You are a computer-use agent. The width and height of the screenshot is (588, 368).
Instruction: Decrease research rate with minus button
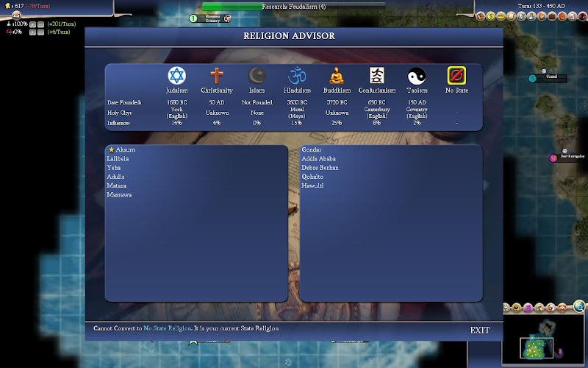pos(40,24)
